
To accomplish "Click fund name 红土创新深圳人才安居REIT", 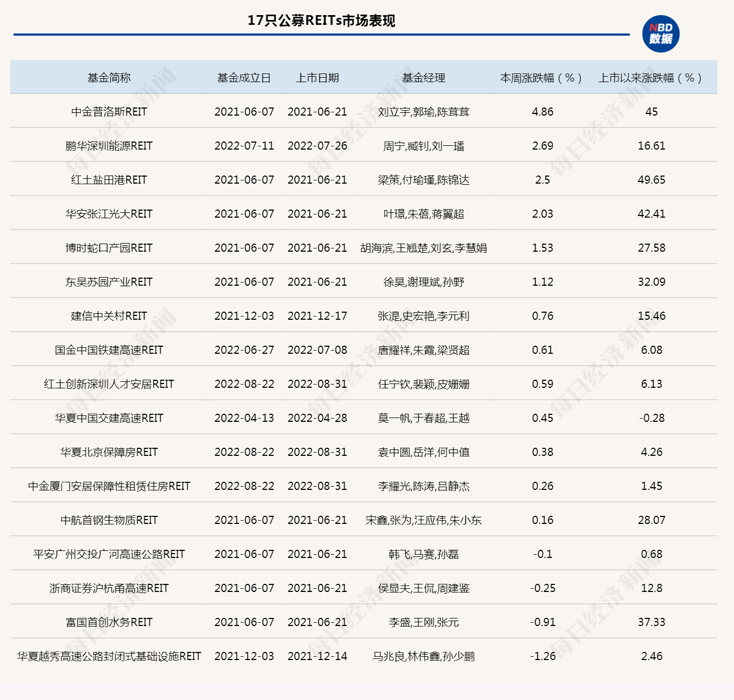I will click(109, 384).
